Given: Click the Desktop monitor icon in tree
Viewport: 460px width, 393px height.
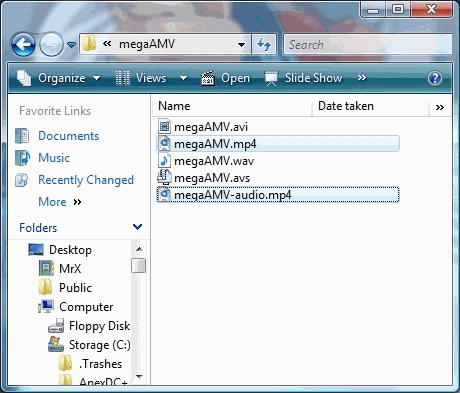Looking at the screenshot, I should (36, 250).
